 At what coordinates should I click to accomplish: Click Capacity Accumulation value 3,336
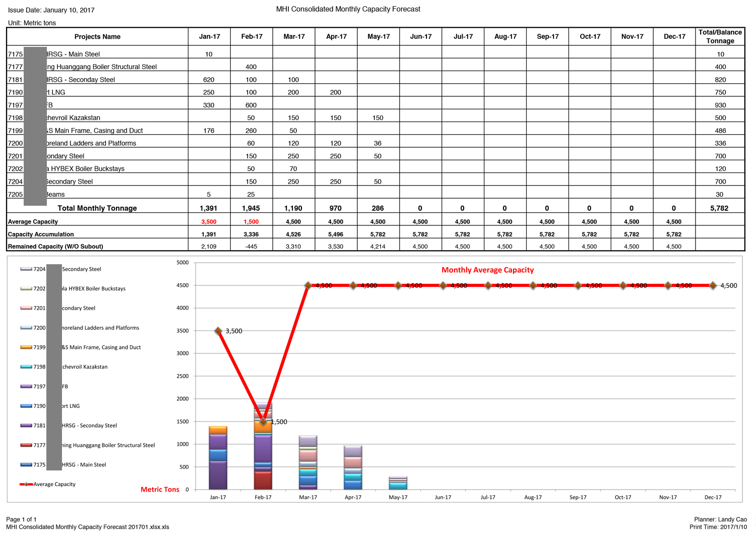click(251, 234)
